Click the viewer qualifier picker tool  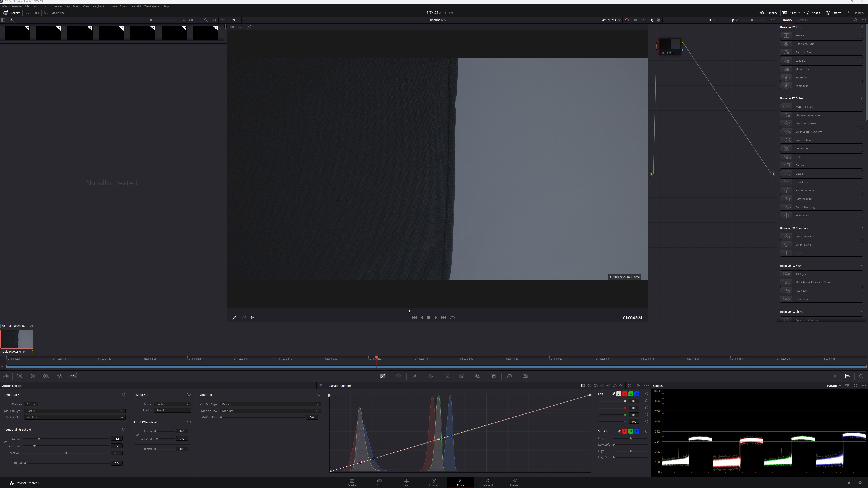pos(234,317)
